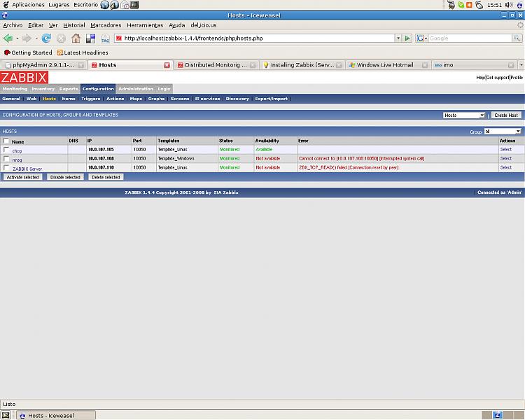Reload the page with the blue Refresh icon
The image size is (525, 420).
pyautogui.click(x=46, y=38)
